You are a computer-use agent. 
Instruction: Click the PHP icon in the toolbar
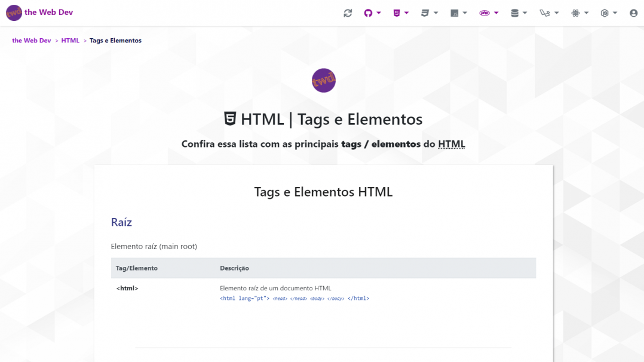tap(486, 12)
